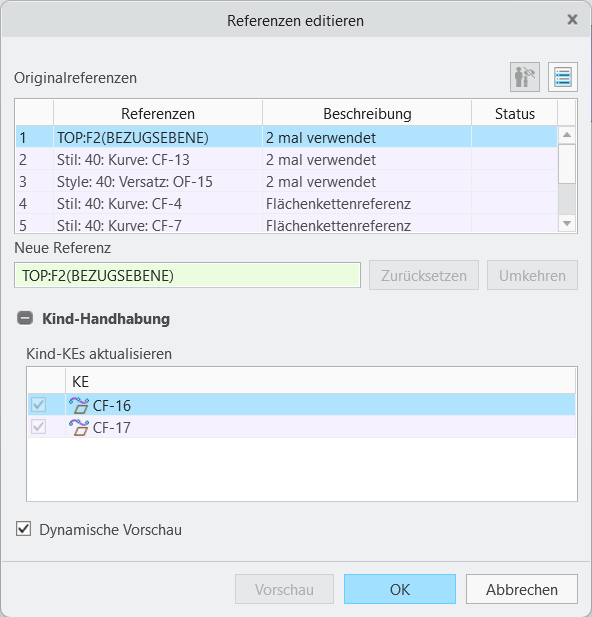Click the Abbrechen button
The image size is (592, 617).
tap(522, 589)
